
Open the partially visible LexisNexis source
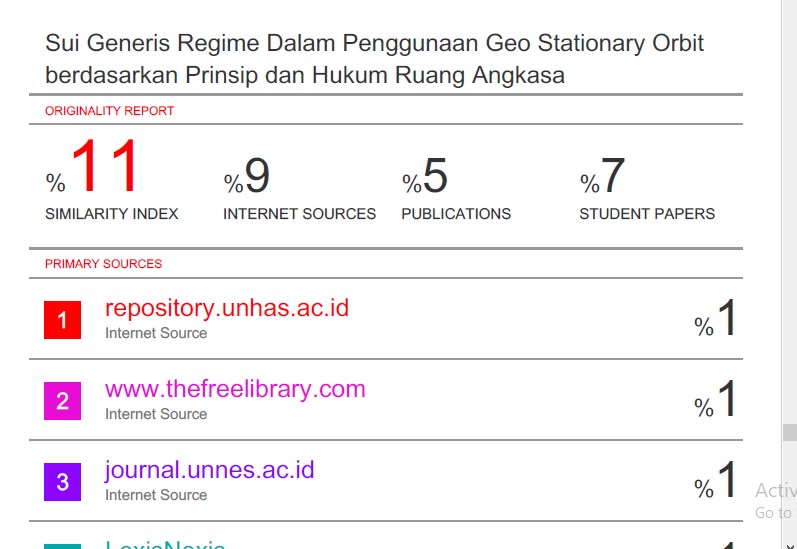tap(165, 544)
